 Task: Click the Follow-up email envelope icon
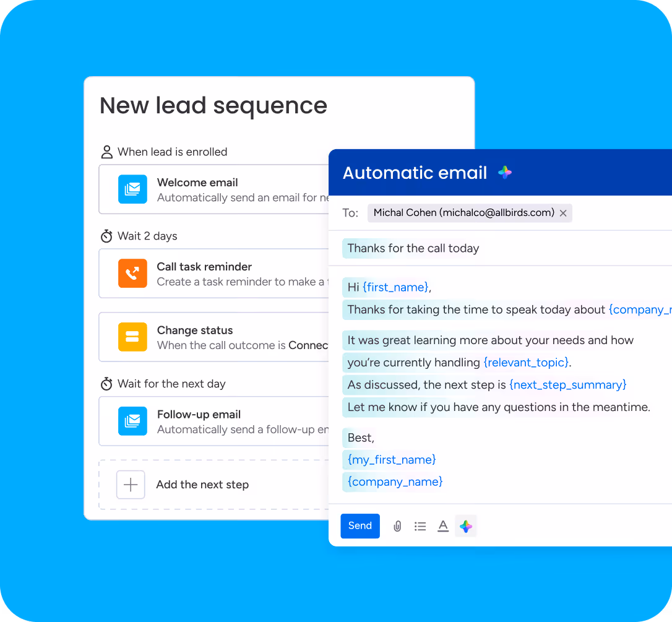click(x=132, y=421)
